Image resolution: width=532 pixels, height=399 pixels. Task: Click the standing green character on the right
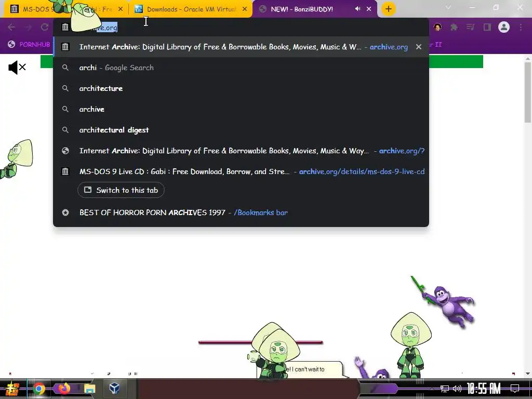[411, 344]
